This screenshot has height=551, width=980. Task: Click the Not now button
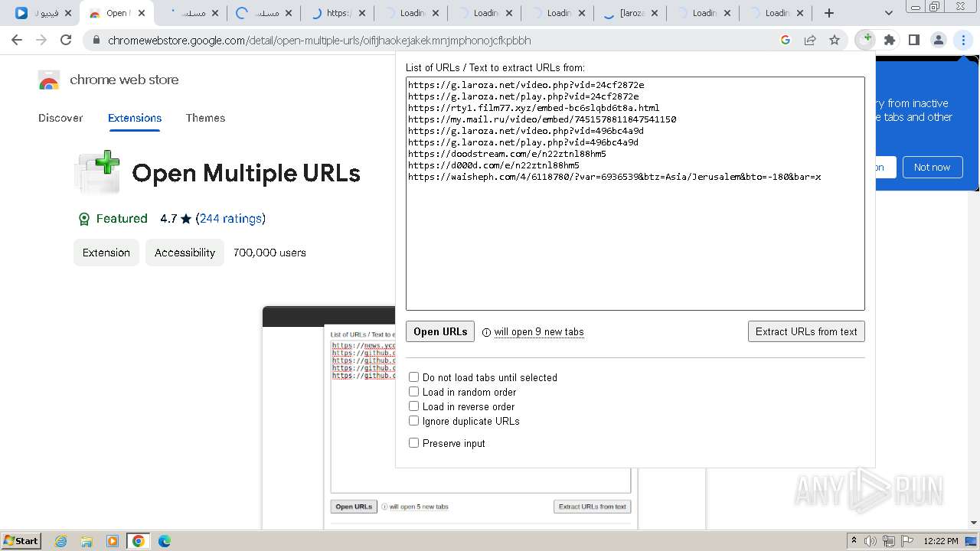click(x=932, y=167)
